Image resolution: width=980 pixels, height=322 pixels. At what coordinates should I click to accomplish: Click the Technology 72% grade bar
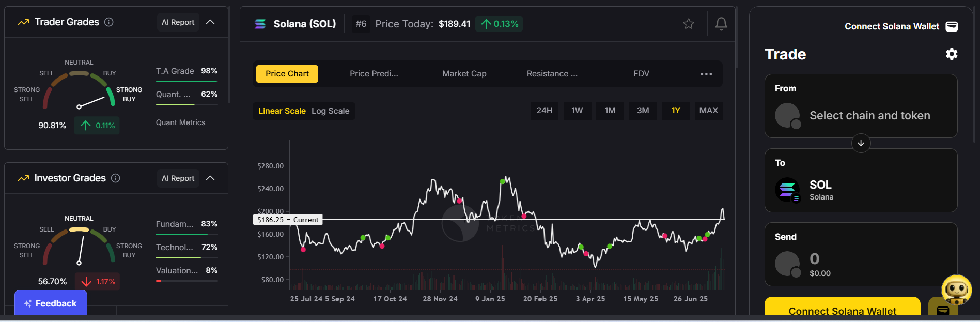coord(186,257)
